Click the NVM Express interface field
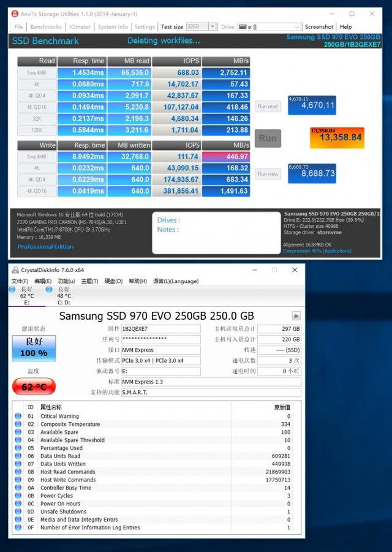 [x=161, y=350]
